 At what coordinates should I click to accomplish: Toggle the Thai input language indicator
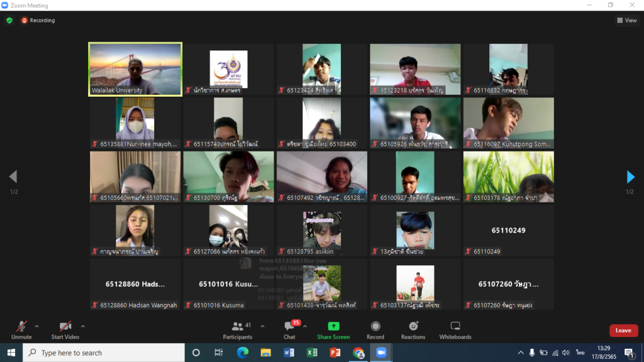[x=580, y=353]
